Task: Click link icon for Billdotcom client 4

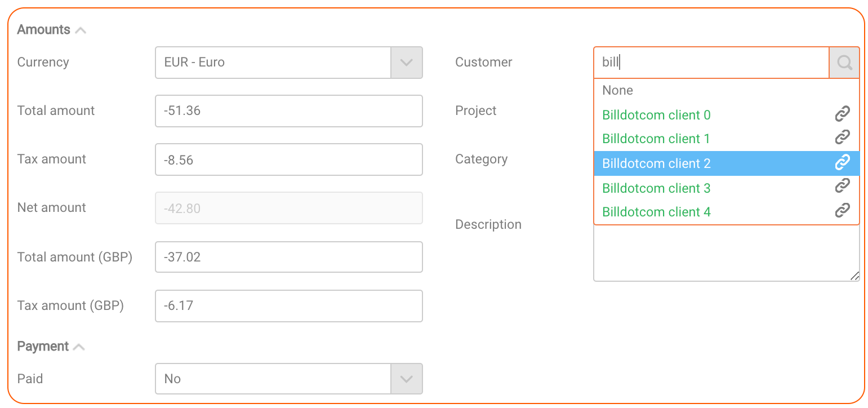Action: [x=842, y=211]
